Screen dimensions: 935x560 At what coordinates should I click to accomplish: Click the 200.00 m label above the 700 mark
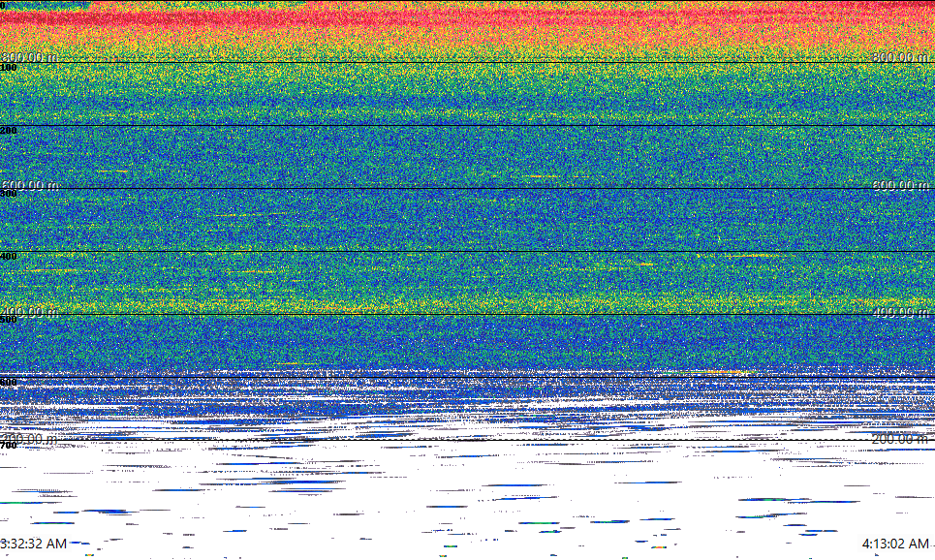coord(29,439)
